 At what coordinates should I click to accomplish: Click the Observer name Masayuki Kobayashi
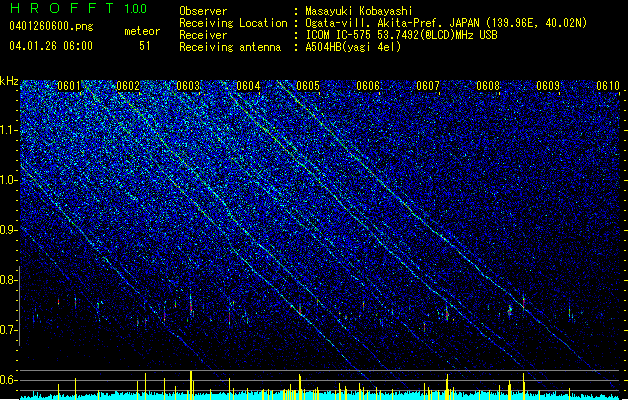[359, 11]
